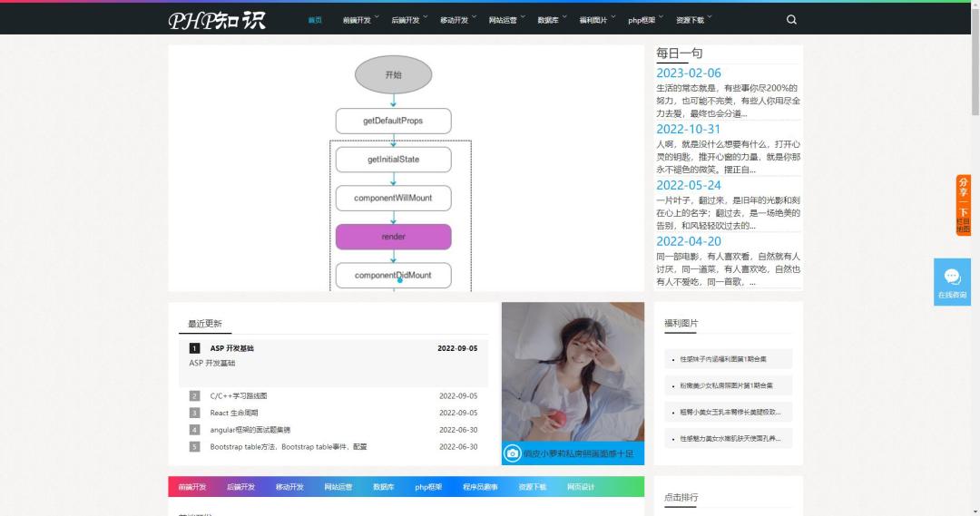The width and height of the screenshot is (980, 516).
Task: Click the search magnifier icon in header
Action: click(791, 19)
